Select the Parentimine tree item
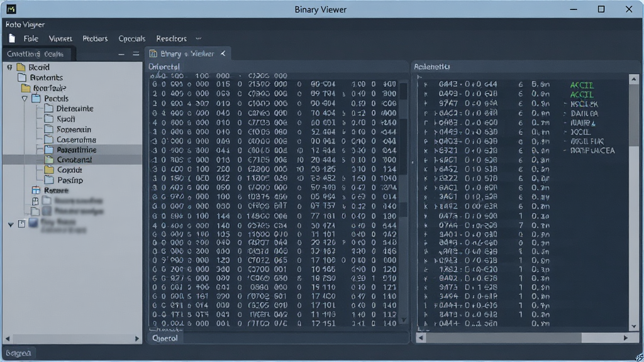This screenshot has width=644, height=362. click(x=76, y=150)
